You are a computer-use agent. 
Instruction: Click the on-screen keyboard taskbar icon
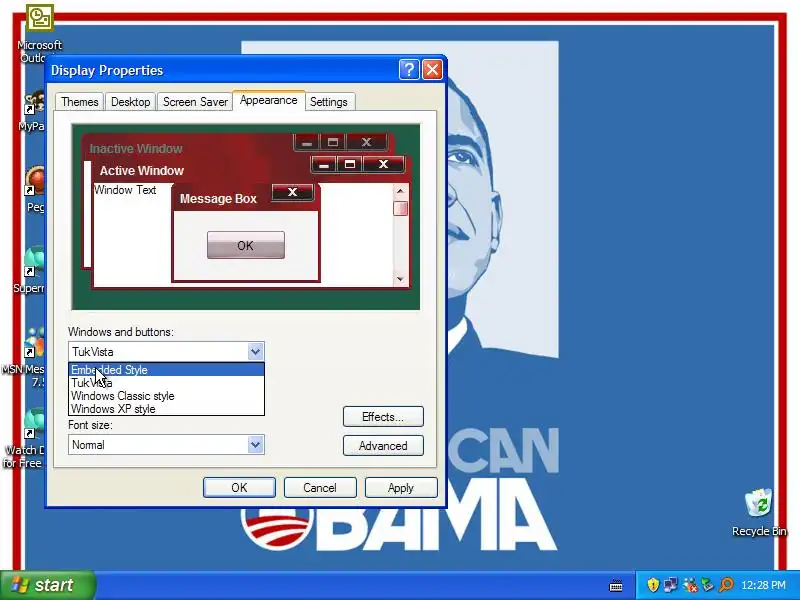[616, 586]
